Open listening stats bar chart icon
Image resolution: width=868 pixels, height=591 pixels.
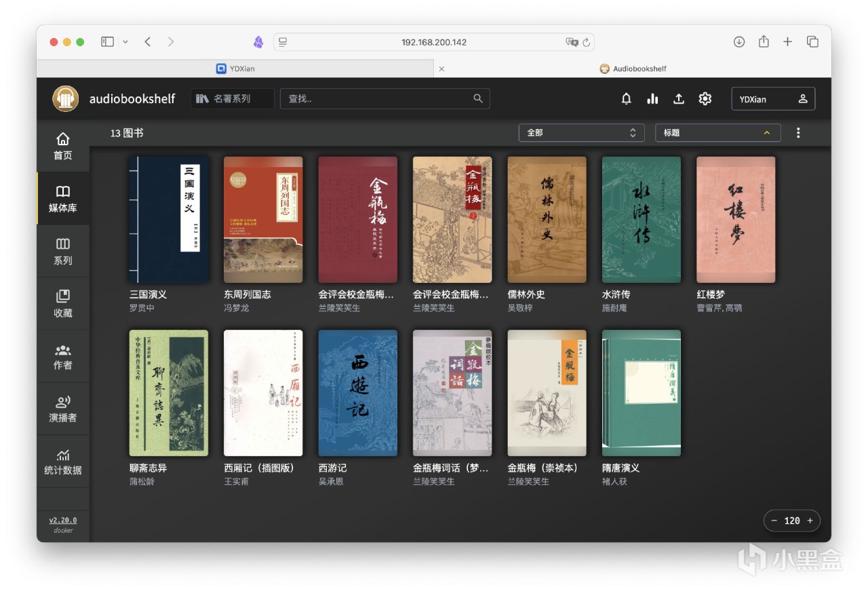652,99
